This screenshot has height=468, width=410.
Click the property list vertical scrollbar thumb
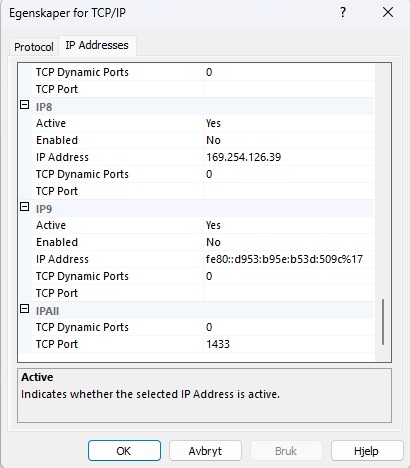point(383,322)
